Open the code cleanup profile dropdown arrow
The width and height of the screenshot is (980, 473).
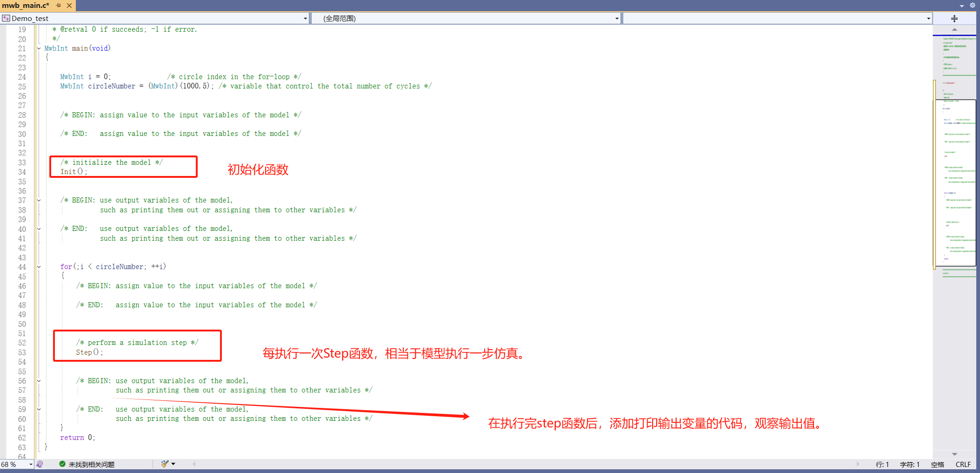click(x=173, y=464)
